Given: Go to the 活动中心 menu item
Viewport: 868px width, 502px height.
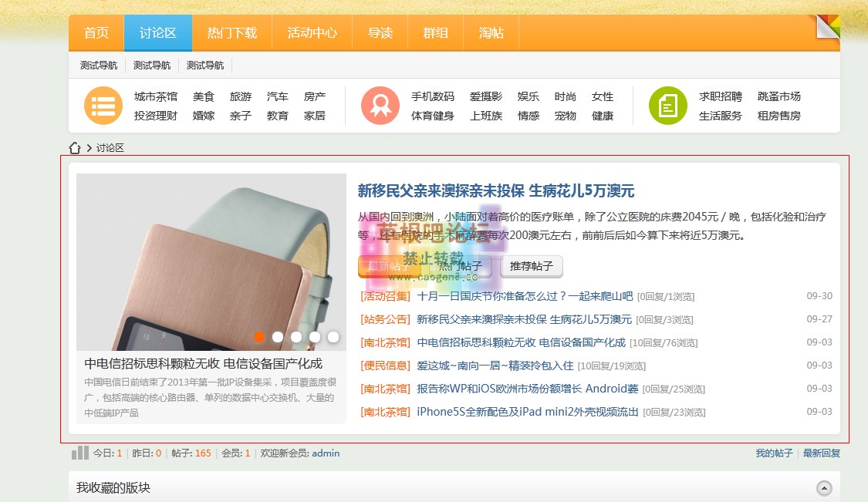Looking at the screenshot, I should pyautogui.click(x=312, y=33).
